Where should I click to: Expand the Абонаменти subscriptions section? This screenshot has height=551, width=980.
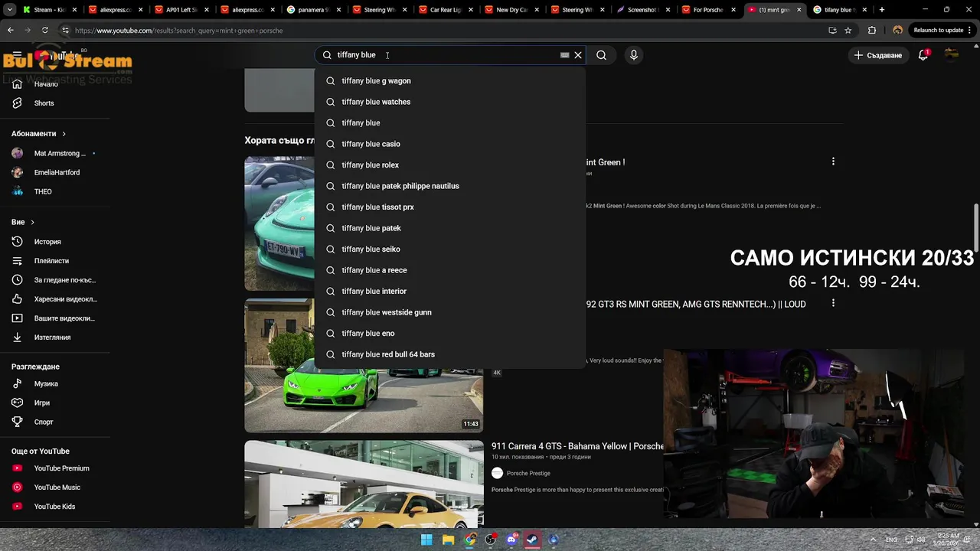coord(38,134)
